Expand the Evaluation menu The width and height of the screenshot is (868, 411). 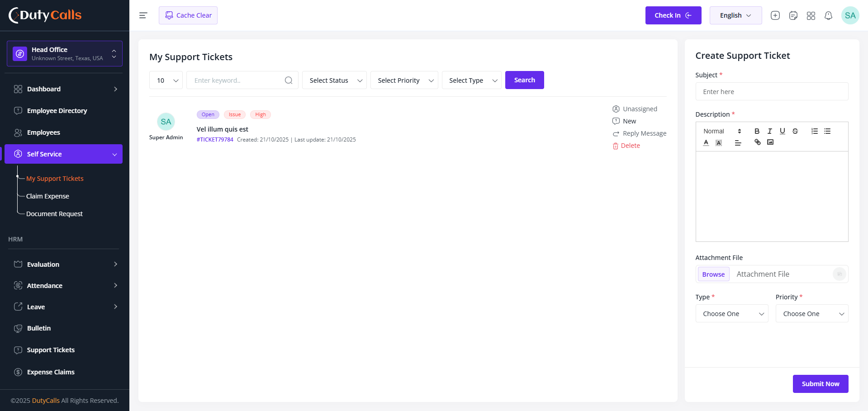(x=63, y=265)
